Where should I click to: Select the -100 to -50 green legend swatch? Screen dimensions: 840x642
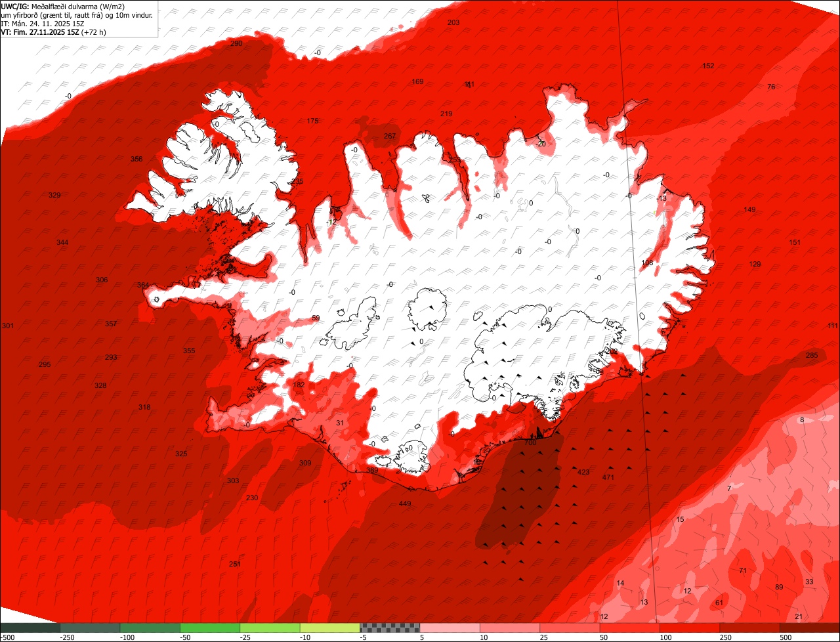click(x=150, y=628)
